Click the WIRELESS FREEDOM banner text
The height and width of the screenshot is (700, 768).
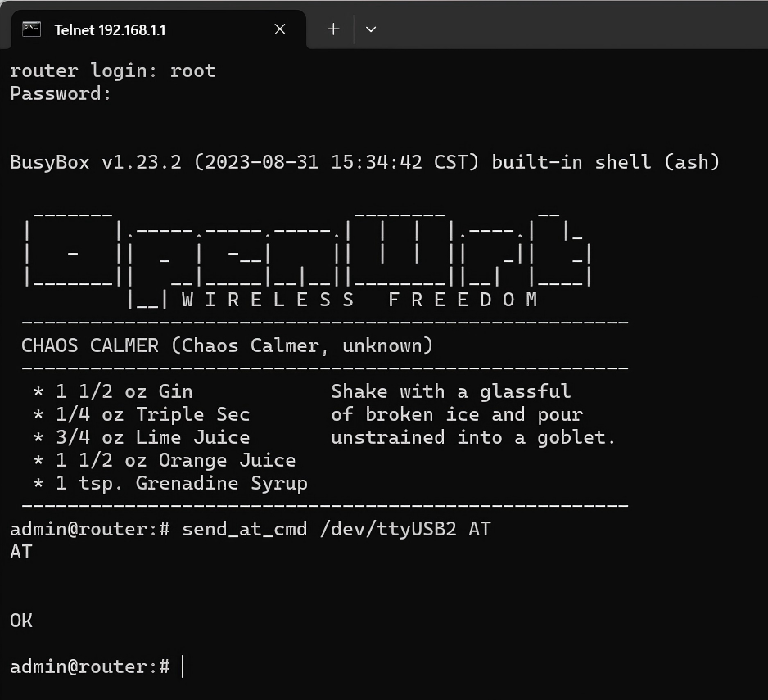tap(359, 300)
